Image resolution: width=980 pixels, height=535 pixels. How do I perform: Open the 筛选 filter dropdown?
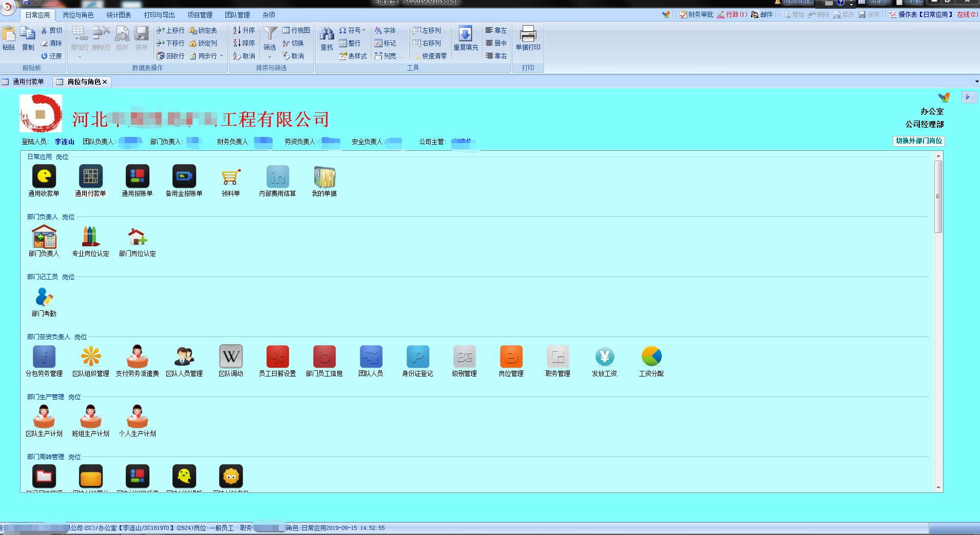270,57
